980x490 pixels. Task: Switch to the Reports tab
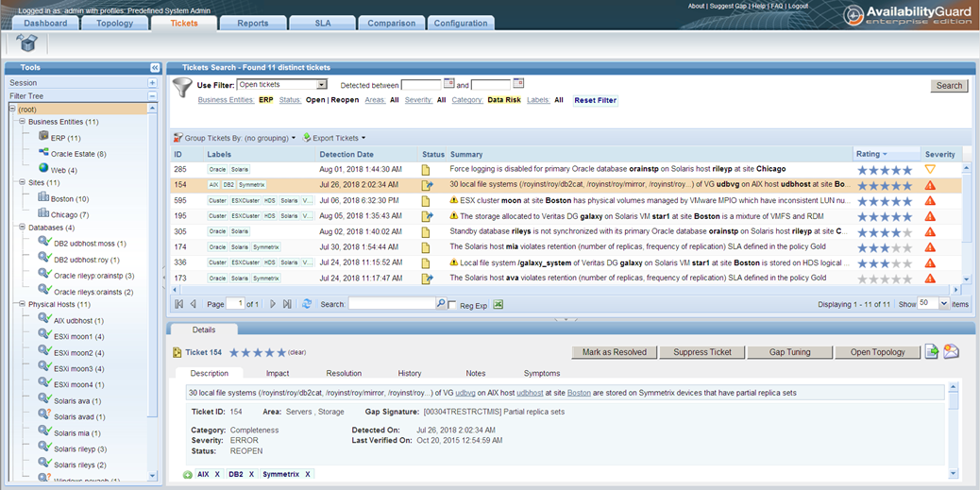click(253, 23)
